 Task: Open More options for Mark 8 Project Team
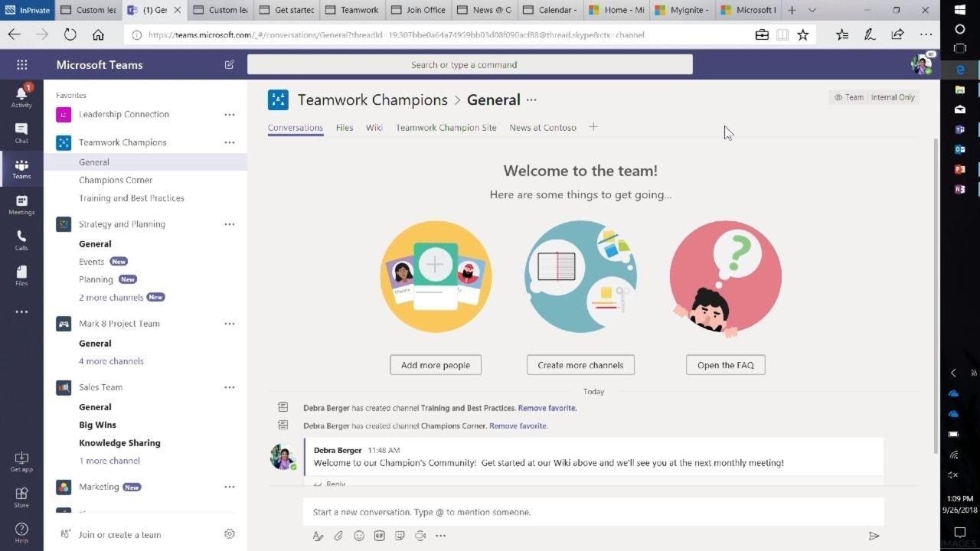229,324
